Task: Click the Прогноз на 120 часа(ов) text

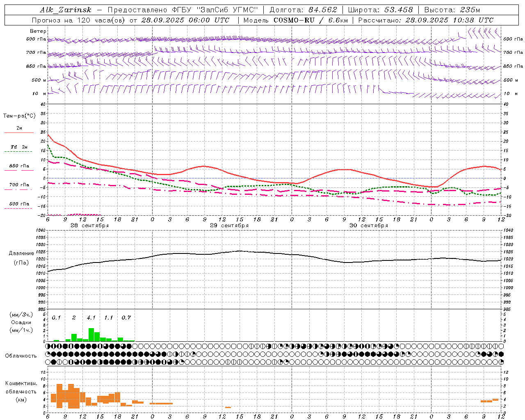Action: click(79, 20)
